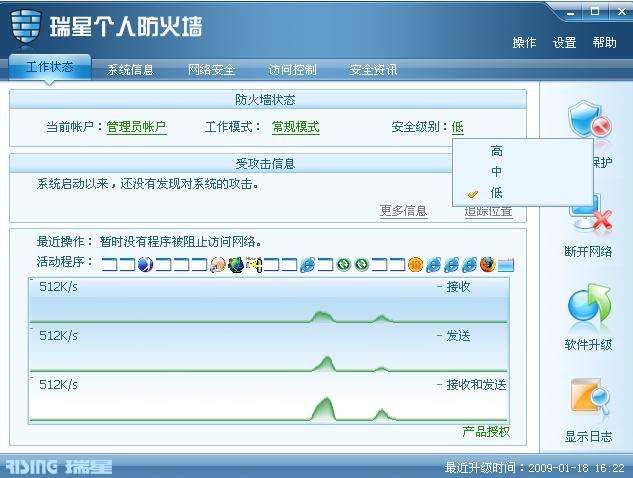Open the 安全级别 dropdown showing 低

point(457,127)
